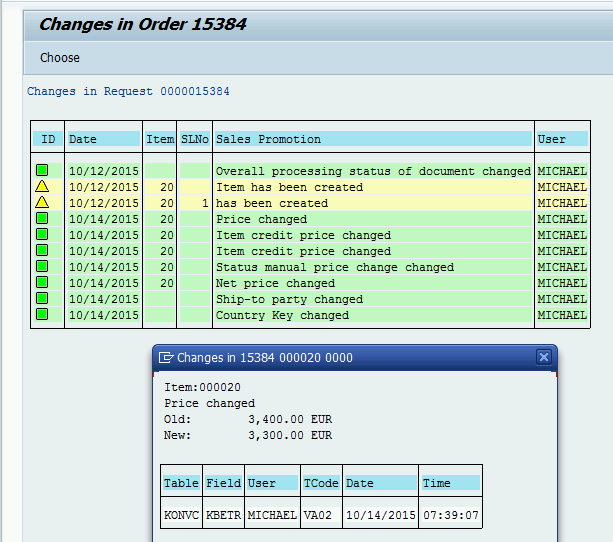
Task: Click the VA02 TCode cell in popup
Action: 317,515
